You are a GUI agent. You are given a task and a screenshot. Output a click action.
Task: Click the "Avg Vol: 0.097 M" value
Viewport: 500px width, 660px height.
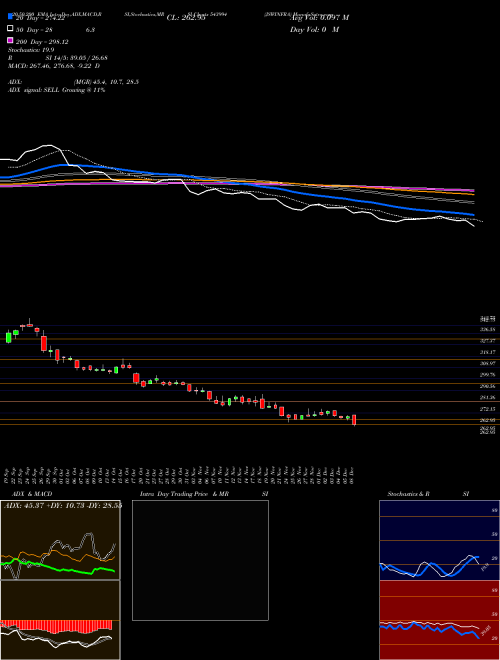(x=319, y=18)
